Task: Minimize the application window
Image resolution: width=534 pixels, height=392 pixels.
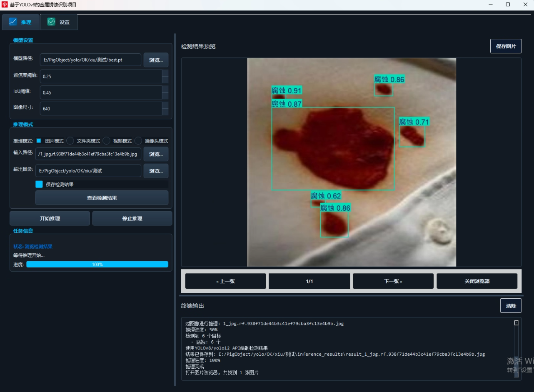Action: click(490, 5)
